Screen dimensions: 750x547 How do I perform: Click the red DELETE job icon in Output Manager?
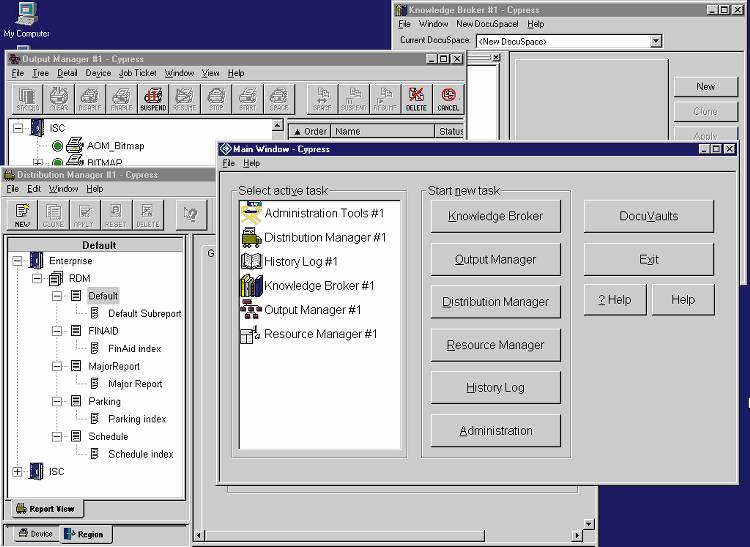pos(417,99)
